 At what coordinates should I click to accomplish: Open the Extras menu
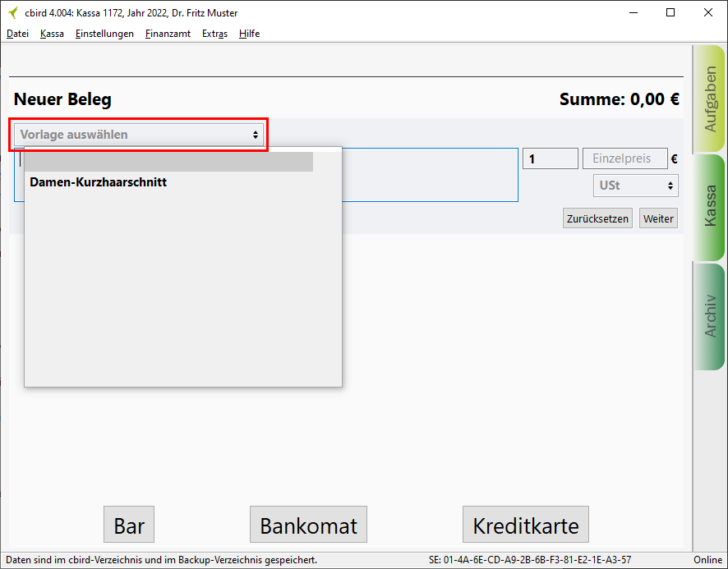click(x=214, y=34)
